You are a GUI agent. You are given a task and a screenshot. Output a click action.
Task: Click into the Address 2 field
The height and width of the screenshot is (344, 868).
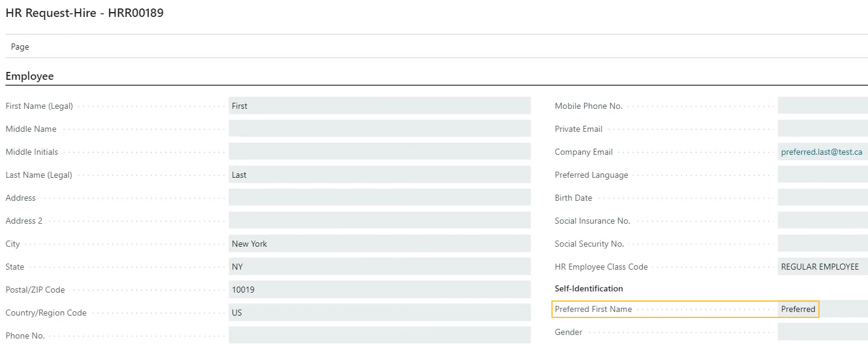(x=379, y=221)
